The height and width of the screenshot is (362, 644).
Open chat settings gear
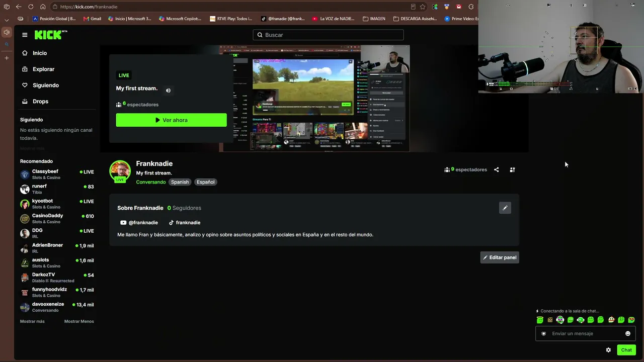(608, 350)
